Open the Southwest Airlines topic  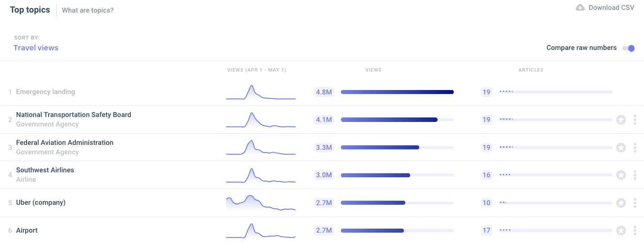45,170
